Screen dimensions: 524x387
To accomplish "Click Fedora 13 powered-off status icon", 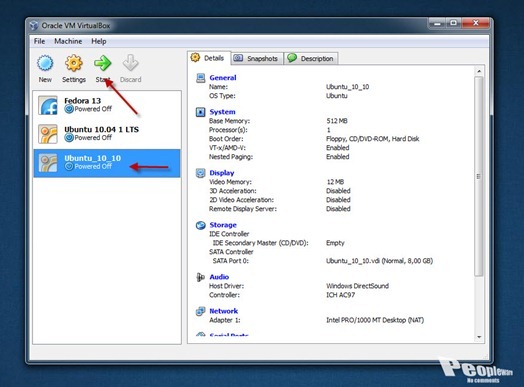I will tap(69, 109).
